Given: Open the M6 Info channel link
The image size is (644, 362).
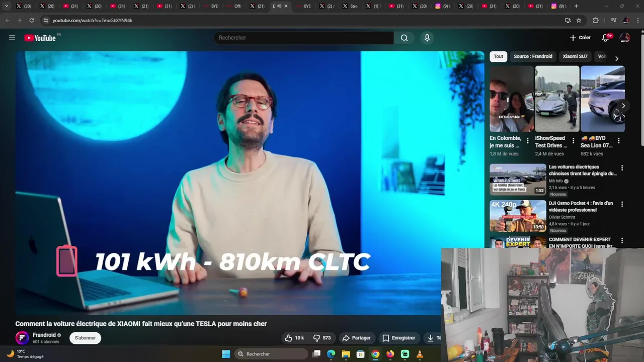Looking at the screenshot, I should tap(555, 181).
